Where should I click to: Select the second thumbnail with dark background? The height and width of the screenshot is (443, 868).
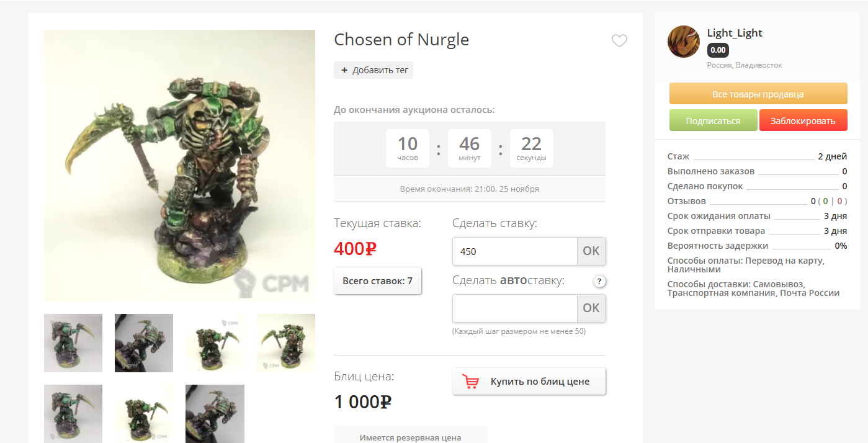coord(144,343)
